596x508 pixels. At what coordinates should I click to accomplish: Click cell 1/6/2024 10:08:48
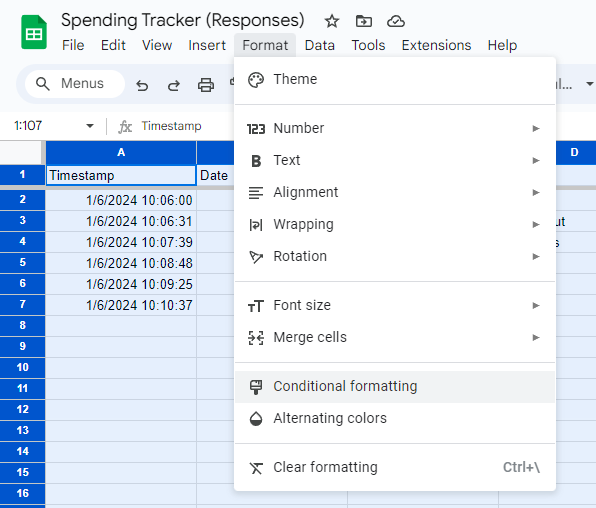coord(121,263)
